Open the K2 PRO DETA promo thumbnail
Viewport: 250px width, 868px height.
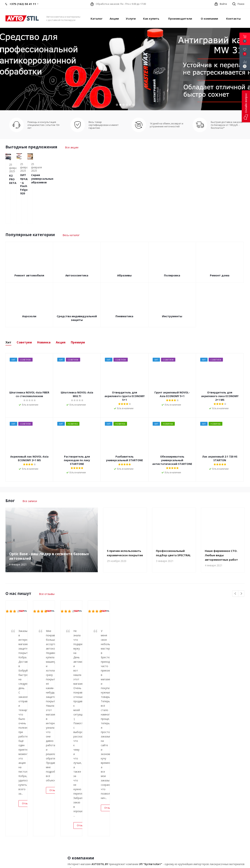click(8, 157)
